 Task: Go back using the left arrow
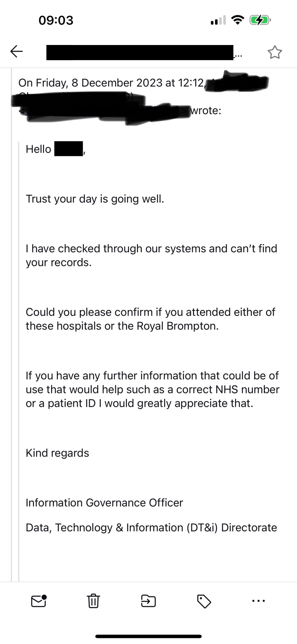pyautogui.click(x=16, y=51)
